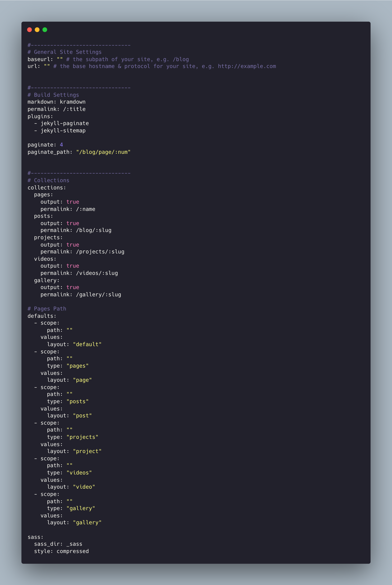This screenshot has width=392, height=585.
Task: Click the 'permalink: /:title' line
Action: click(56, 109)
